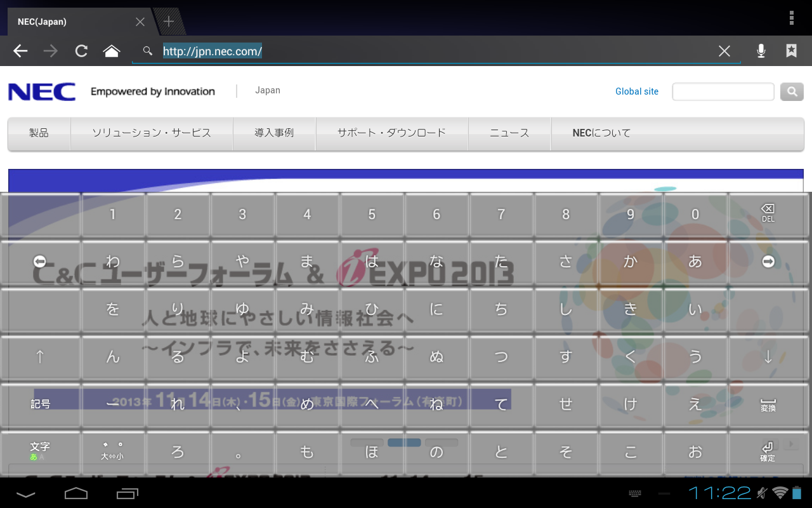Move cursor left with the keyboard arrow
This screenshot has height=508, width=812.
point(40,262)
